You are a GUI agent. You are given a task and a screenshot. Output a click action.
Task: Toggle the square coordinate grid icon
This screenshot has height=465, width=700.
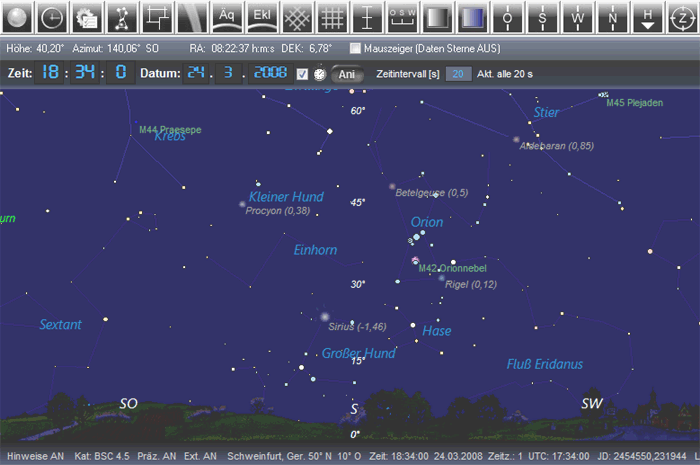(333, 17)
